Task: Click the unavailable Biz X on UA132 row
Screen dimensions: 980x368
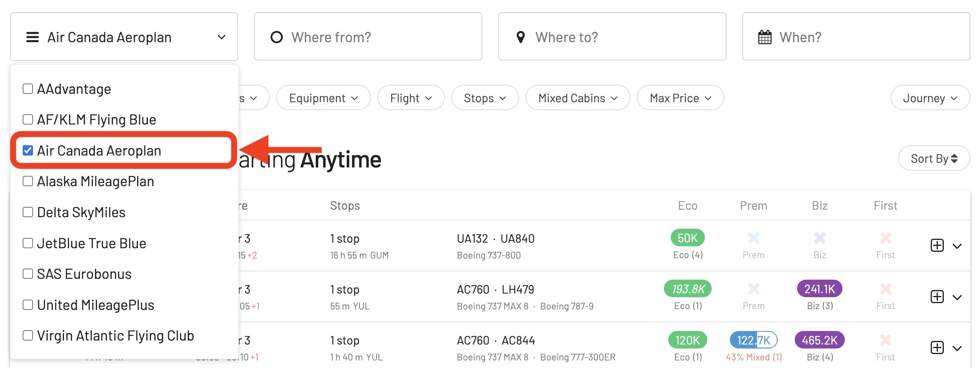Action: [819, 238]
